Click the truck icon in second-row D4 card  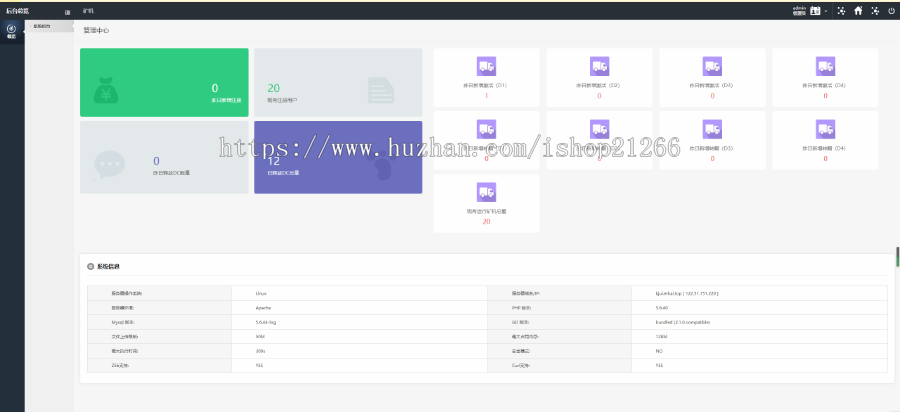(825, 130)
